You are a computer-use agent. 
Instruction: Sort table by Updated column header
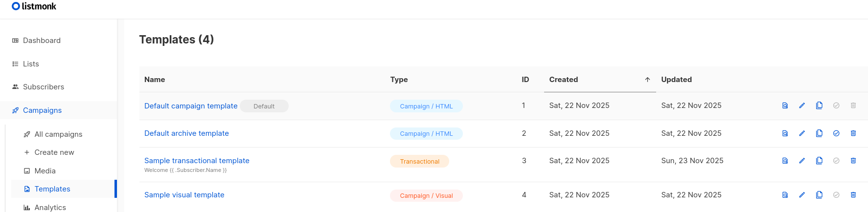676,80
